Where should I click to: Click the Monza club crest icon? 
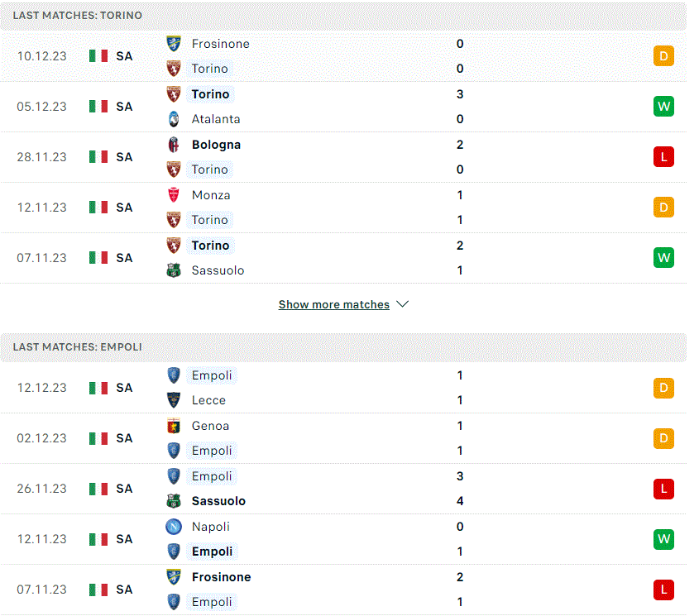click(174, 195)
